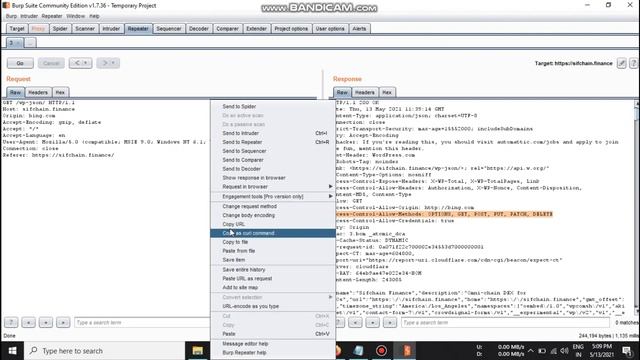Select 'Show response in browser' entry
The height and width of the screenshot is (360, 640).
tap(273, 178)
